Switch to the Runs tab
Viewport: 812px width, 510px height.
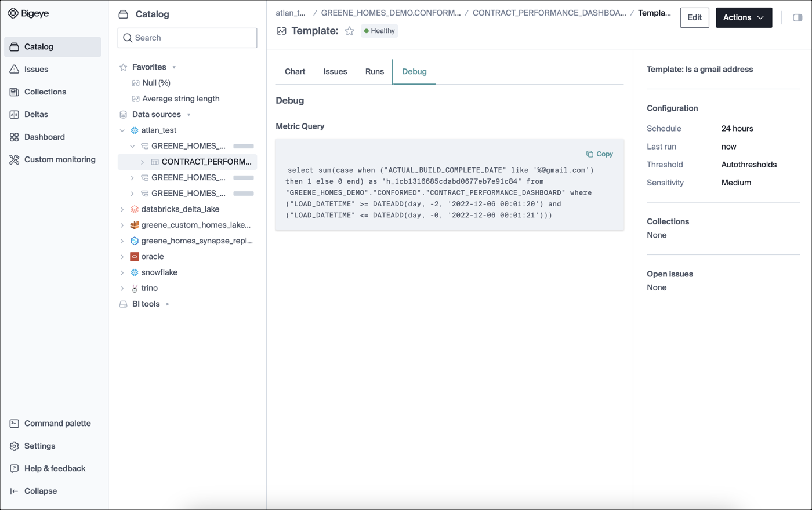click(374, 72)
